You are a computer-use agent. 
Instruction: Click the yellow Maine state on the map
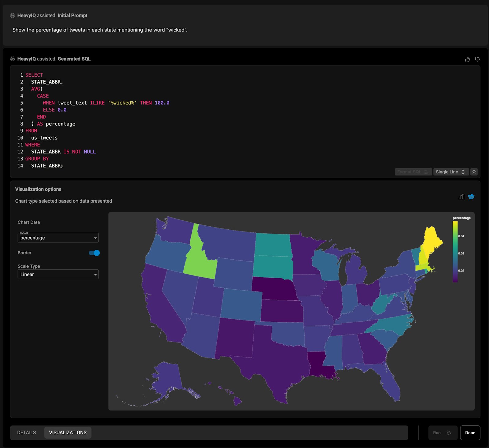432,242
